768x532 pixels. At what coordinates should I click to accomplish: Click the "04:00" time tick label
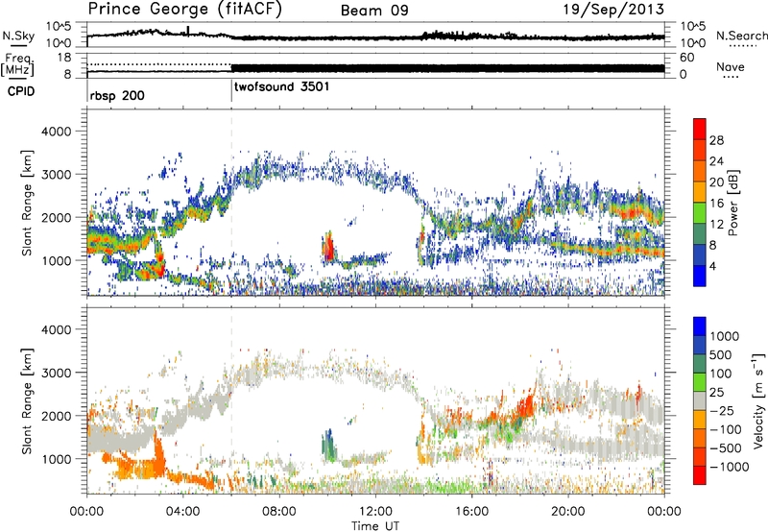(183, 512)
